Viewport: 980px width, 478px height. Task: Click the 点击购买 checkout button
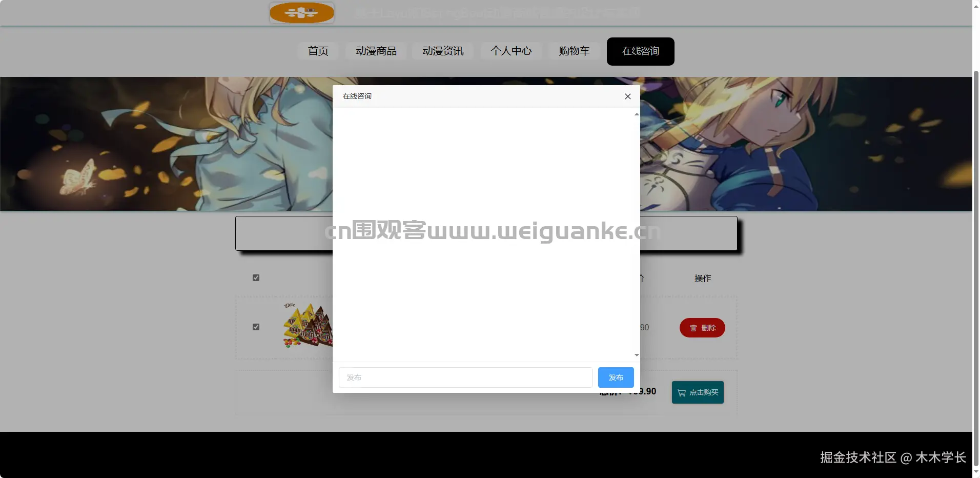click(698, 392)
